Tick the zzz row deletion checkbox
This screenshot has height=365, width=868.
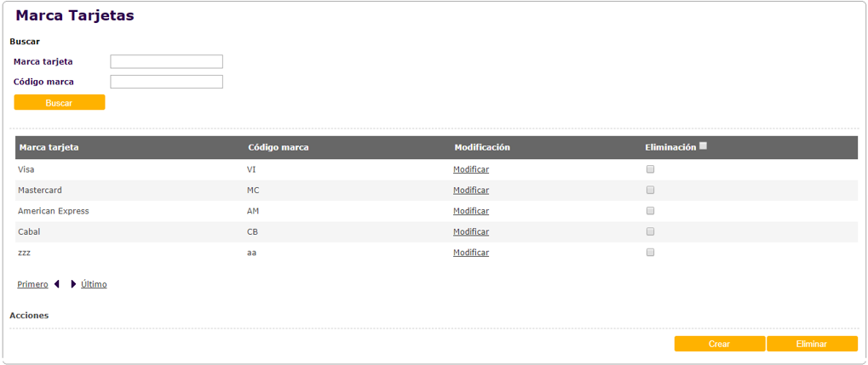(650, 253)
